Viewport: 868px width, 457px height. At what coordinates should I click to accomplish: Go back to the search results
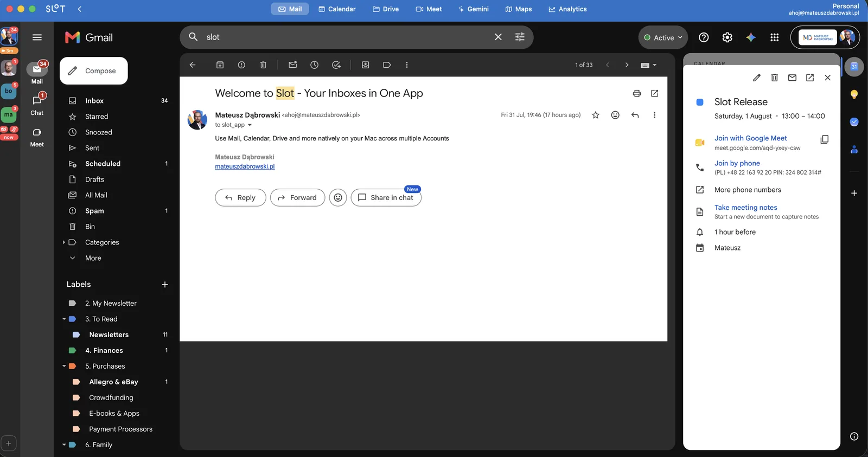point(193,65)
